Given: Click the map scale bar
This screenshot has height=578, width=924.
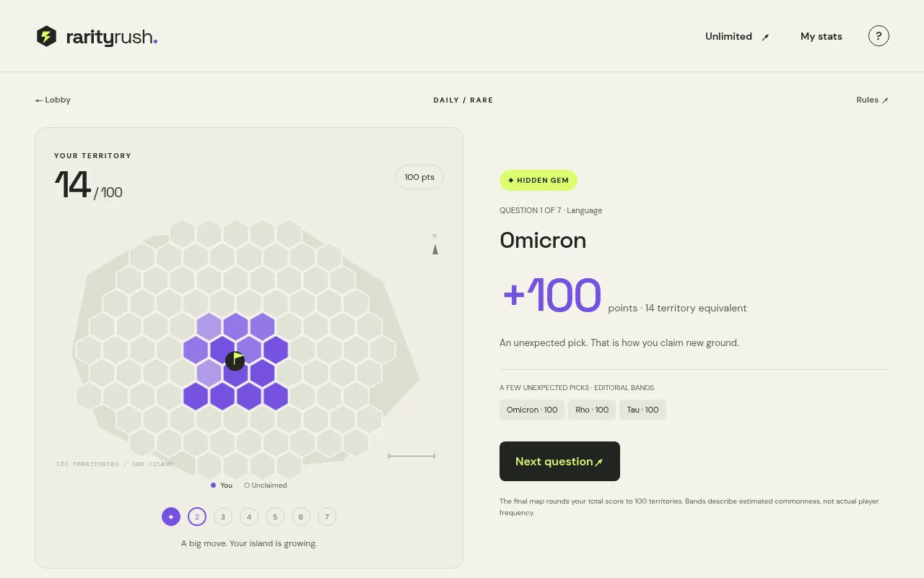Looking at the screenshot, I should coord(411,456).
